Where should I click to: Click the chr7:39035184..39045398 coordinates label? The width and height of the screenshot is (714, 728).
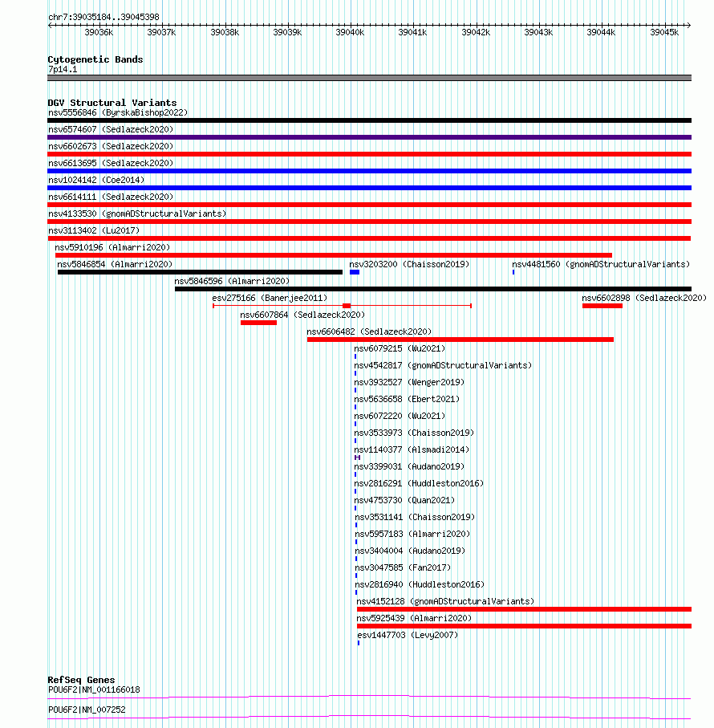tap(104, 17)
